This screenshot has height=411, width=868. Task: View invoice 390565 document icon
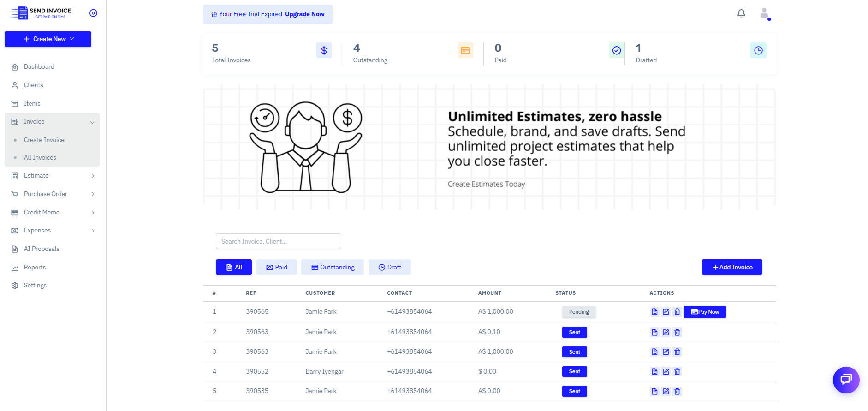pyautogui.click(x=654, y=312)
